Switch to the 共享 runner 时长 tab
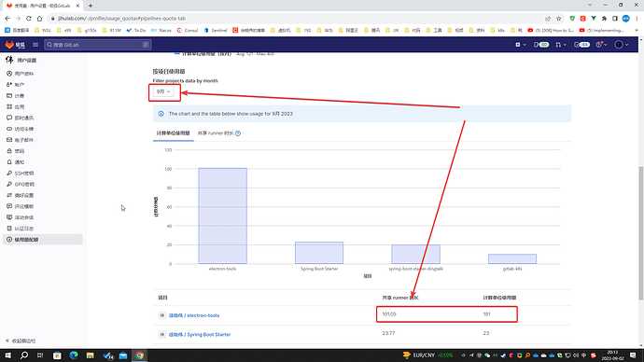The width and height of the screenshot is (644, 362). point(216,133)
